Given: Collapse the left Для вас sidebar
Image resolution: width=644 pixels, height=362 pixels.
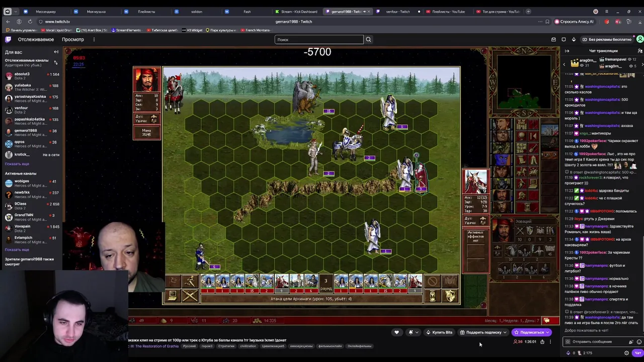Looking at the screenshot, I should [x=56, y=52].
